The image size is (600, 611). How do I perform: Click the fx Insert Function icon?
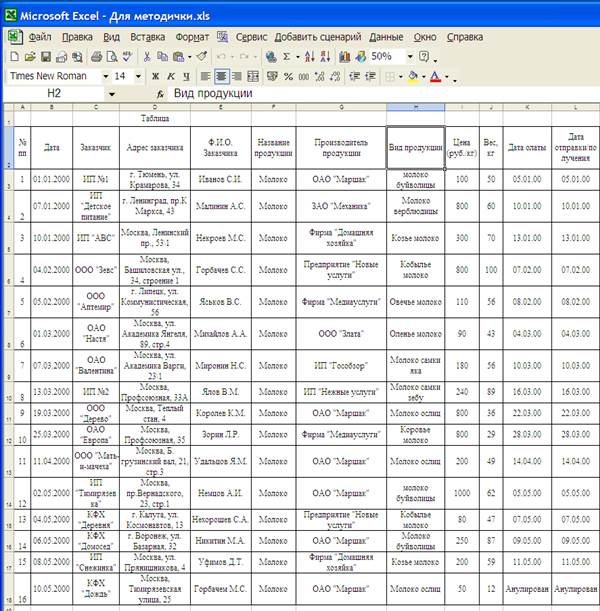(160, 94)
